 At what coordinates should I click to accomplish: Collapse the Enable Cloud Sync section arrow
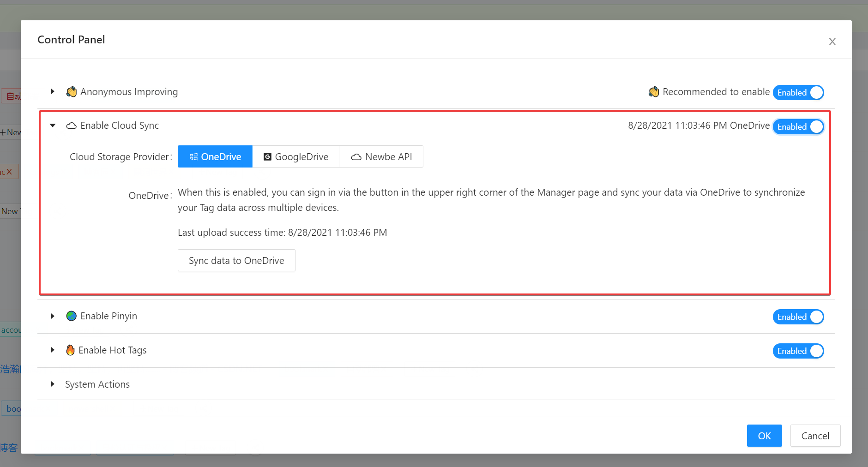(x=53, y=126)
